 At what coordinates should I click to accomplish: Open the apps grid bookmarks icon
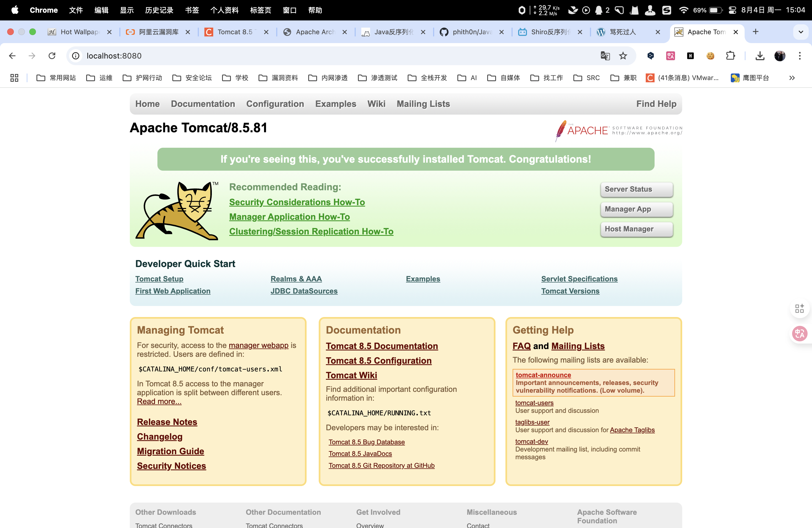point(14,78)
